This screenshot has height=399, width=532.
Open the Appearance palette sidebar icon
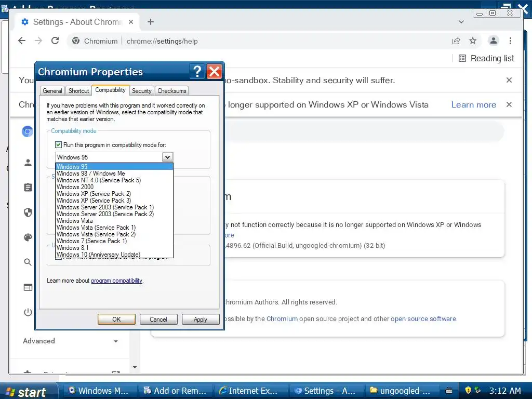pyautogui.click(x=28, y=237)
